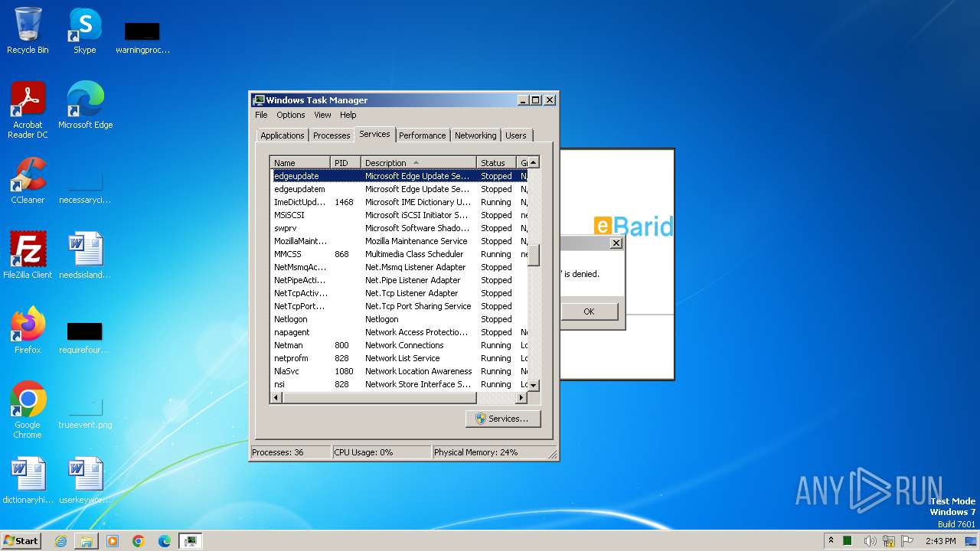Select the necessaryci desktop file
The image size is (980, 551).
coord(85,187)
